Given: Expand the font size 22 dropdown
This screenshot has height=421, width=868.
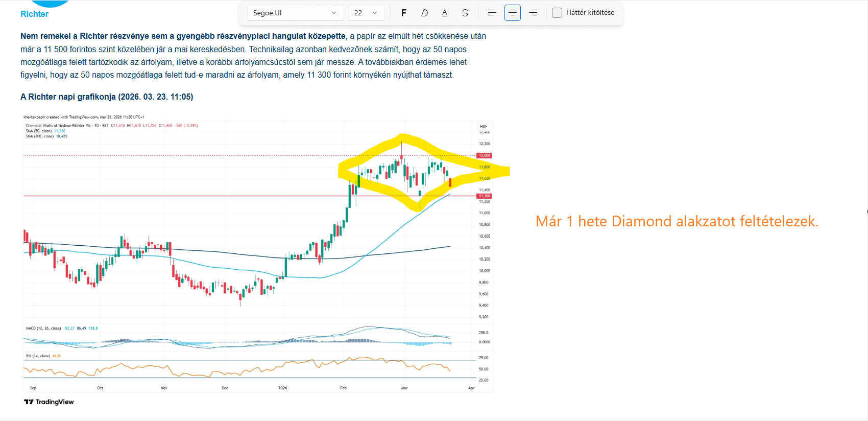Looking at the screenshot, I should [x=366, y=13].
